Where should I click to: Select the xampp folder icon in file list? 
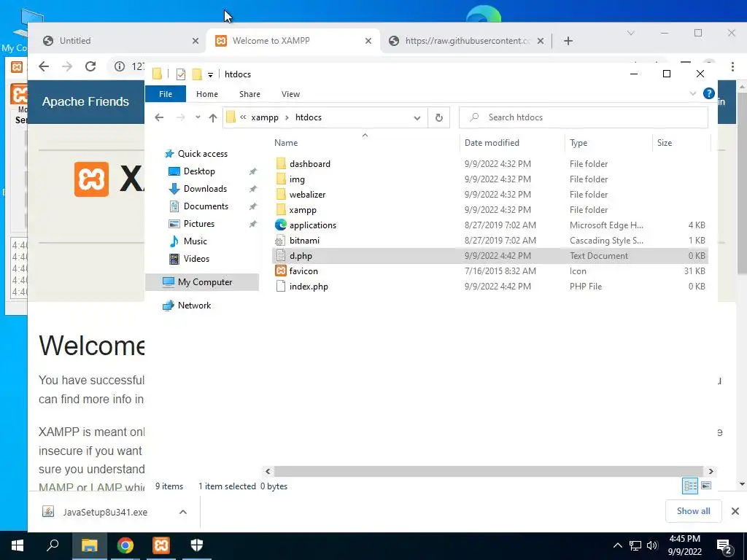pos(281,209)
